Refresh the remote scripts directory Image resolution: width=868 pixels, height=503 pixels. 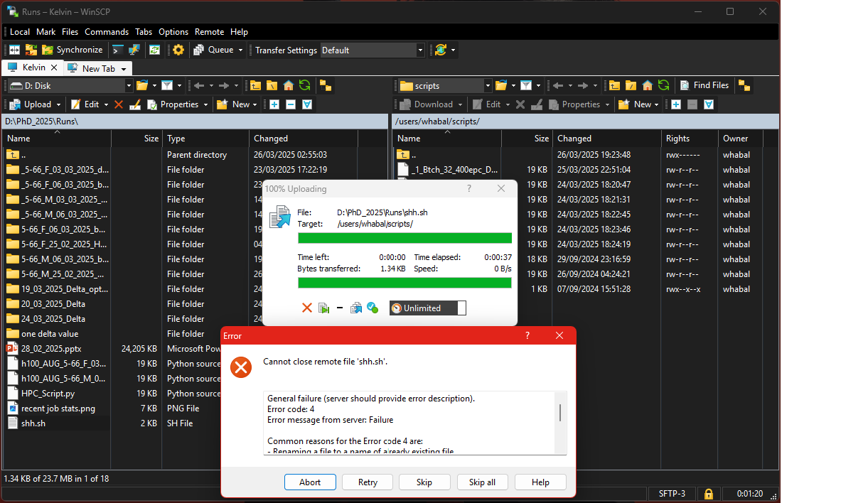tap(663, 85)
